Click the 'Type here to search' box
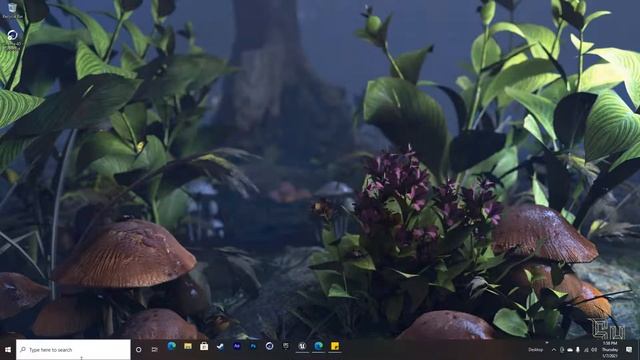 tap(73, 350)
